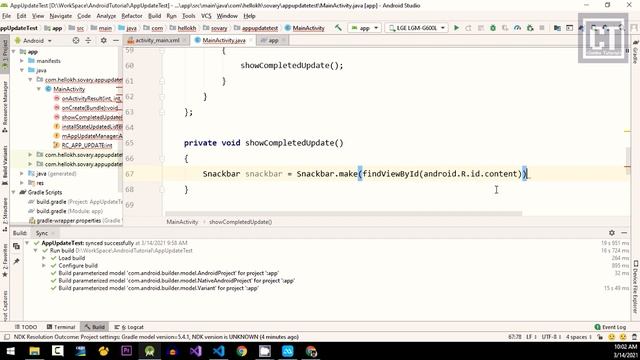
Task: Open Device File Explorer folder icon in toolbar
Action: click(557, 28)
